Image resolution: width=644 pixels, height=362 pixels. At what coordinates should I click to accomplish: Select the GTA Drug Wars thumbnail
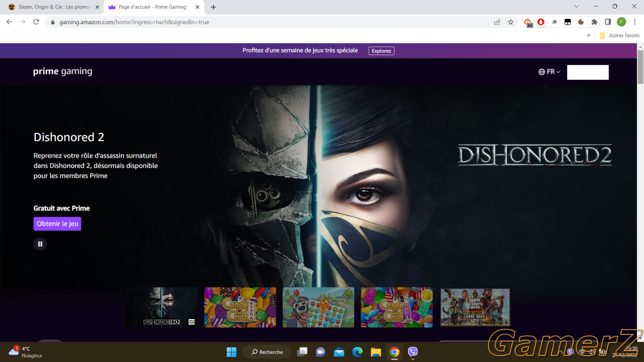(475, 307)
